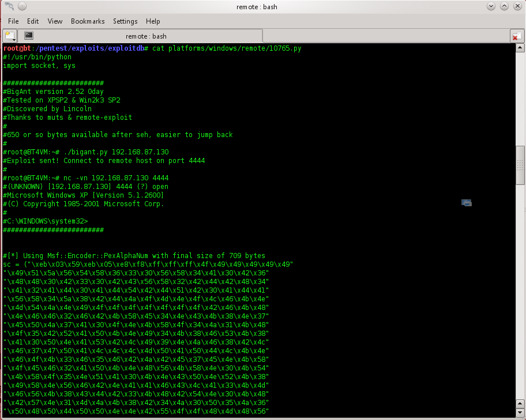Click the Konsole window menu icon
The width and height of the screenshot is (526, 420).
click(x=9, y=6)
